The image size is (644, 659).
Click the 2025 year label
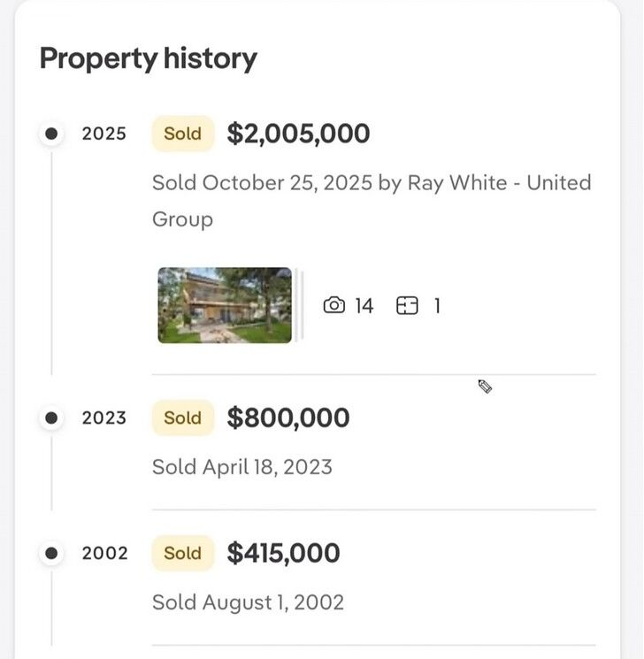104,134
